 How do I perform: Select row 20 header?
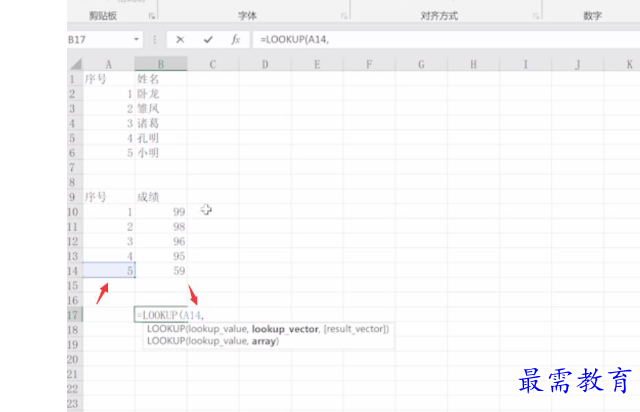[75, 359]
